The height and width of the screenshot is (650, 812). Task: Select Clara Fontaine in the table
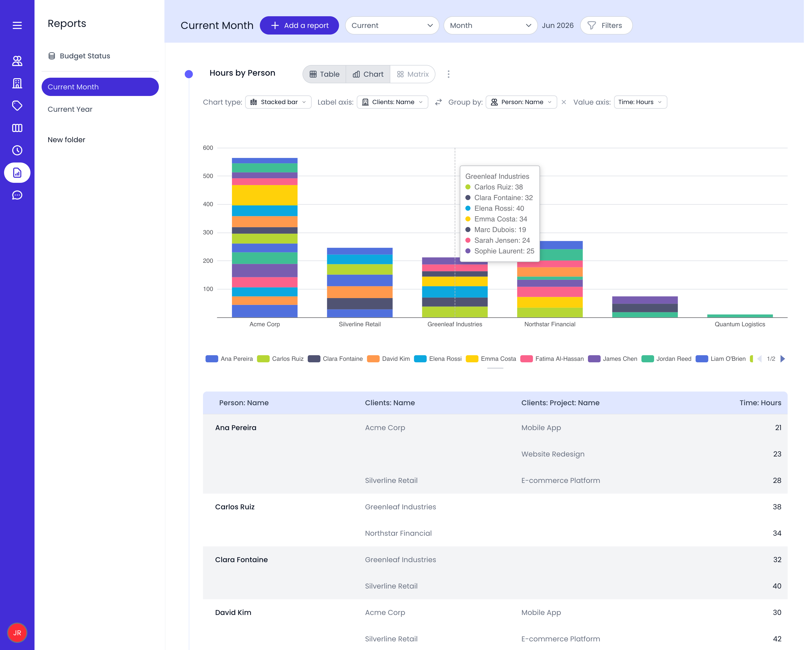coord(241,560)
